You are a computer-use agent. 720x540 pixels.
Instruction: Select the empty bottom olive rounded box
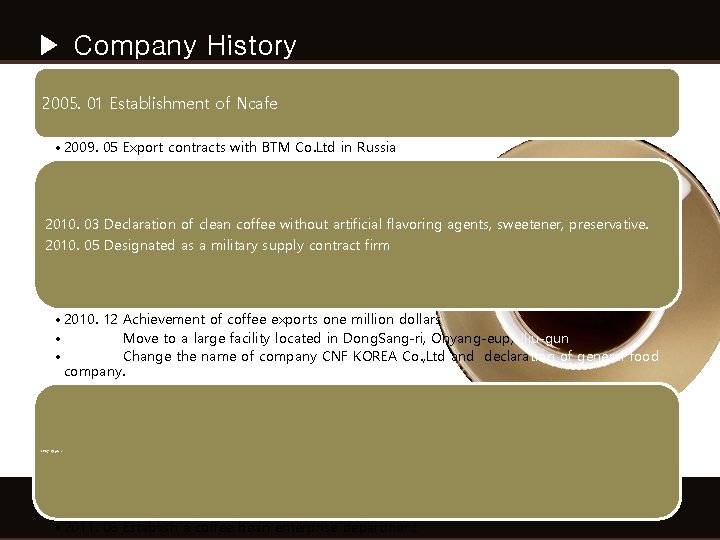pos(357,452)
